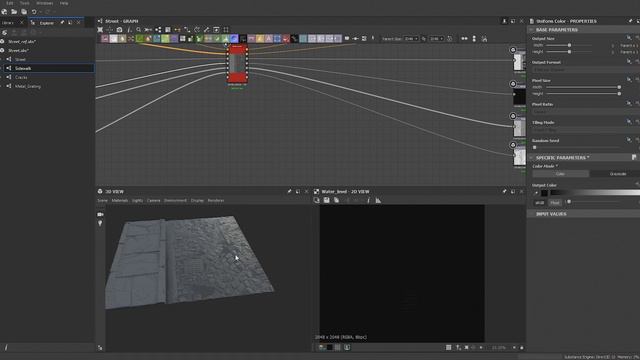
Task: Click the copy image icon in 2D view toolbar
Action: [336, 200]
